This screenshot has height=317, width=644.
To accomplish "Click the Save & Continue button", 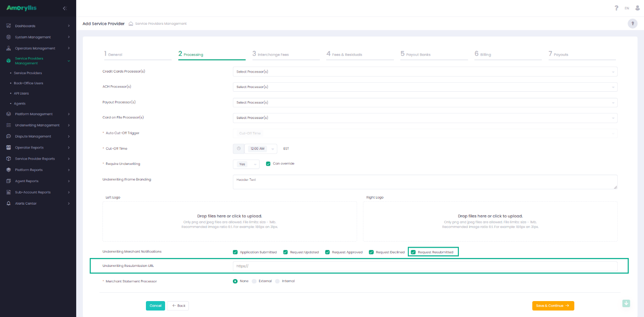I will point(553,306).
